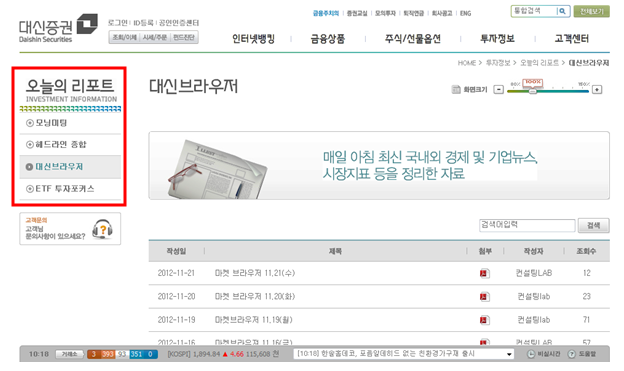Viewport: 624px width, 371px height.
Task: Click the 거래소 button in status bar
Action: pos(69,354)
